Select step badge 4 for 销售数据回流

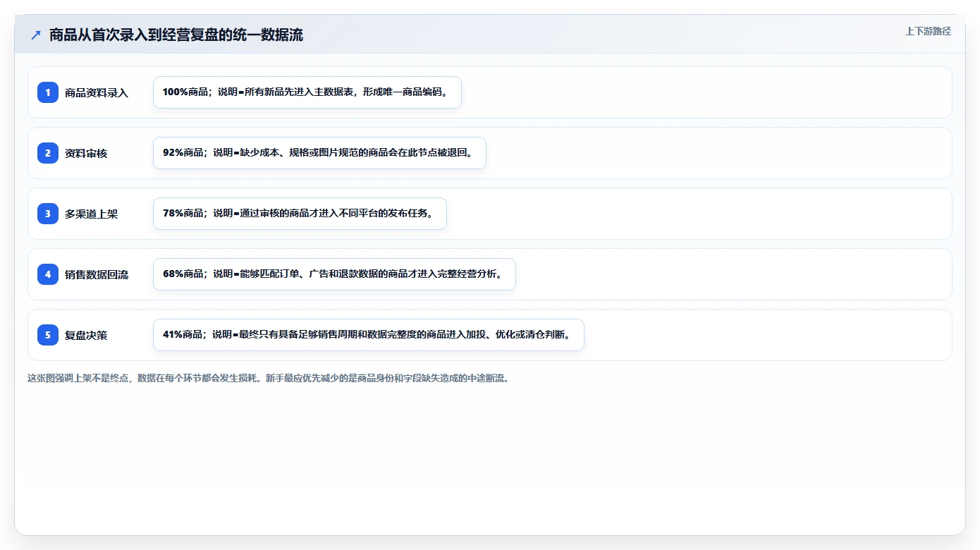point(48,274)
